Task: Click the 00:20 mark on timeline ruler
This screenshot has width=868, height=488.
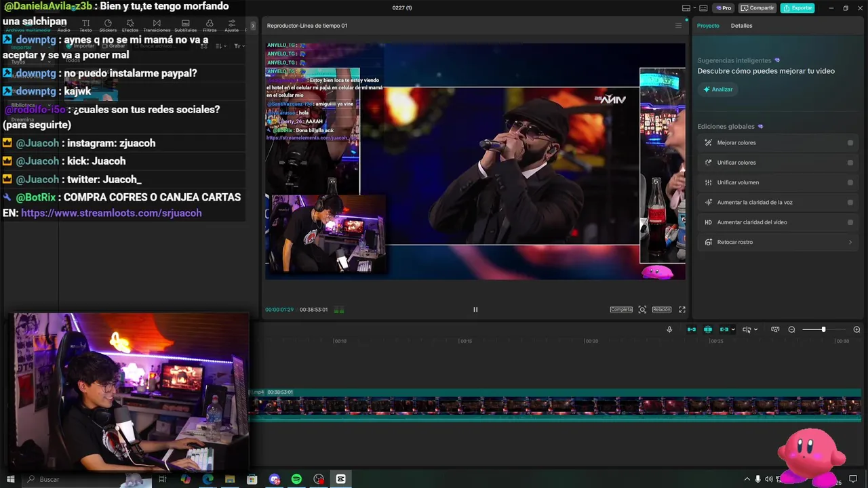Action: (x=592, y=341)
